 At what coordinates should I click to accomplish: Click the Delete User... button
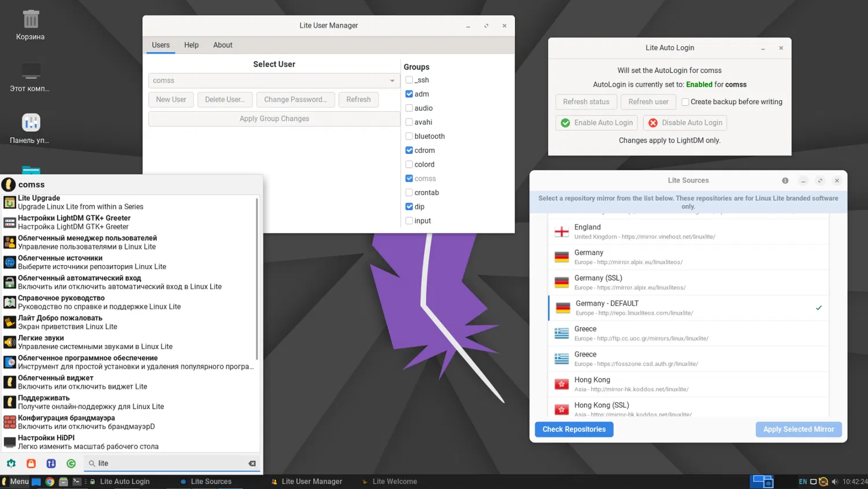coord(225,100)
